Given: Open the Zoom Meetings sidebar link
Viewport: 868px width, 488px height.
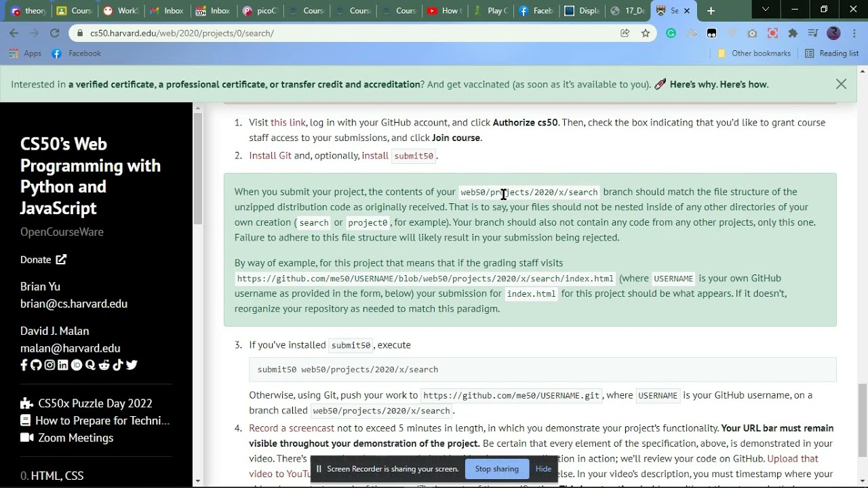Looking at the screenshot, I should pos(67,438).
